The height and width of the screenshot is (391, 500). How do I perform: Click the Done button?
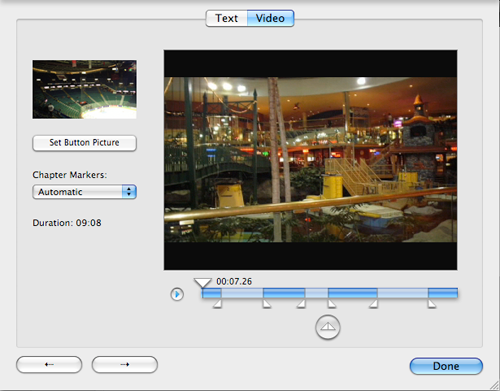(446, 366)
